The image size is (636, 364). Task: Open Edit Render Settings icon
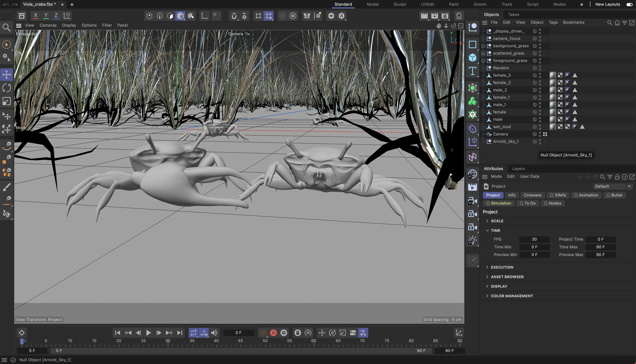point(445,16)
